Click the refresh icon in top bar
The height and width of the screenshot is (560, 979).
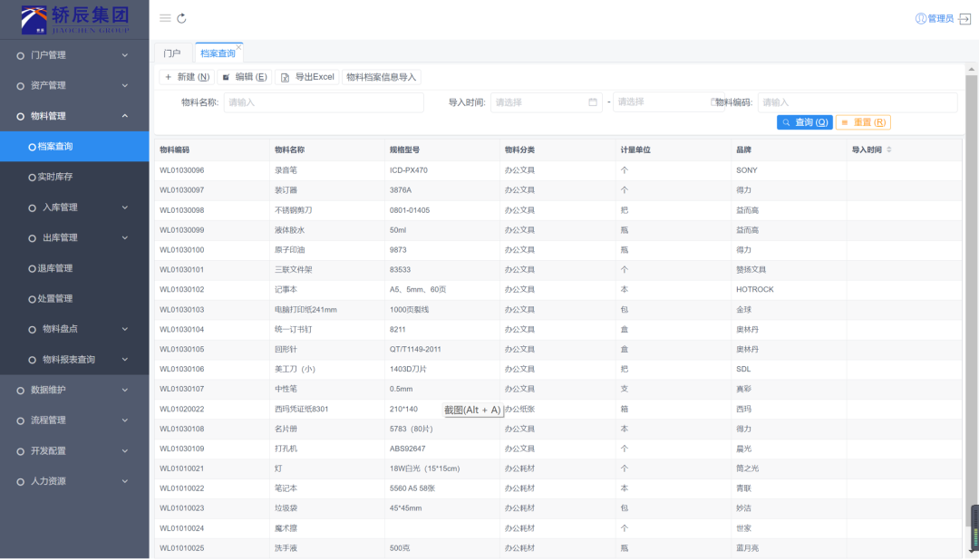click(182, 18)
